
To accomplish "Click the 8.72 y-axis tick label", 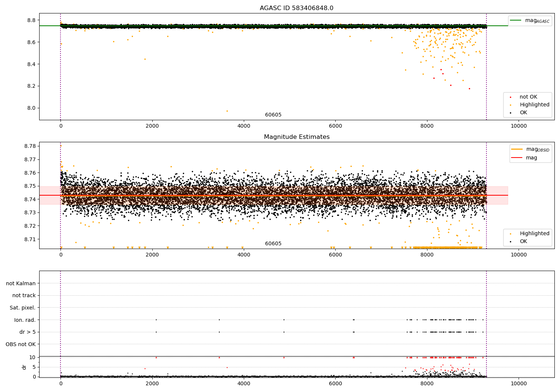I will pyautogui.click(x=30, y=226).
